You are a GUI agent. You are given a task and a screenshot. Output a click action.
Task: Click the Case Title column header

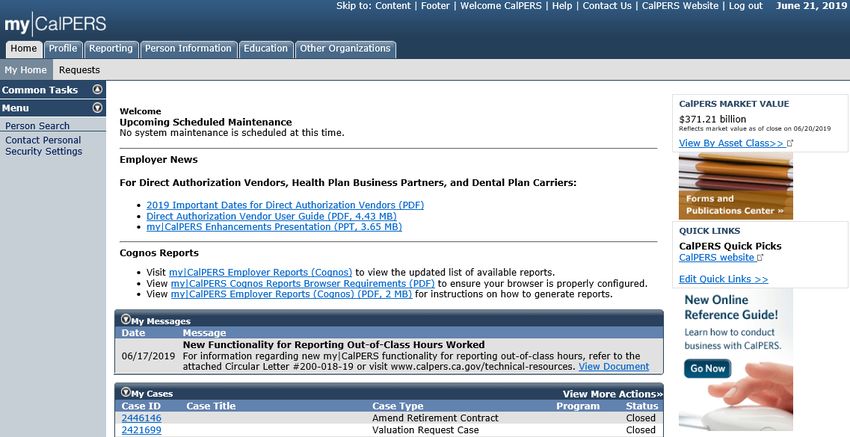click(x=211, y=406)
